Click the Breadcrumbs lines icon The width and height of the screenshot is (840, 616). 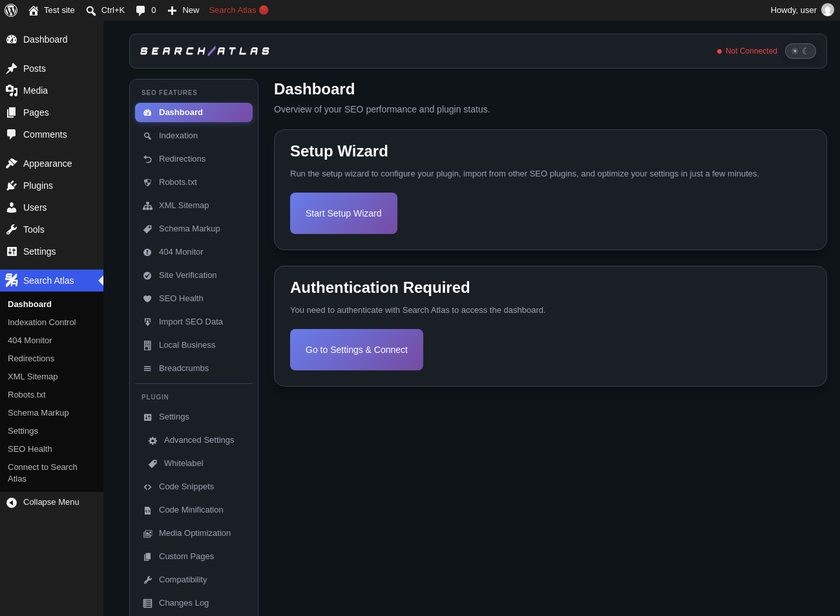[147, 368]
